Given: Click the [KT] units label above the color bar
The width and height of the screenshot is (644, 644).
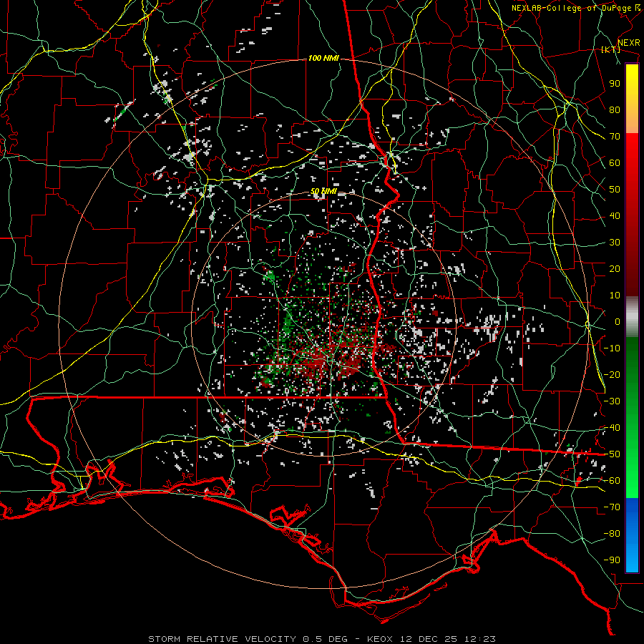Looking at the screenshot, I should pyautogui.click(x=611, y=49).
